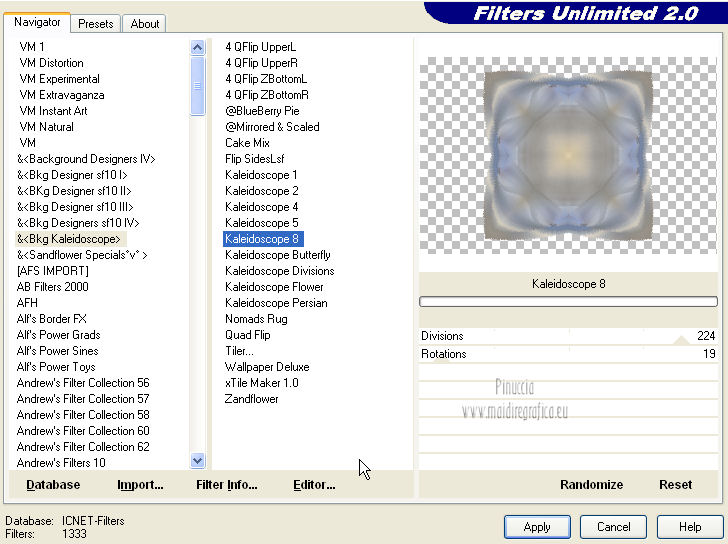Select &<Bkg Kaleidoscope> category
Screen dimensions: 728x544
[69, 239]
